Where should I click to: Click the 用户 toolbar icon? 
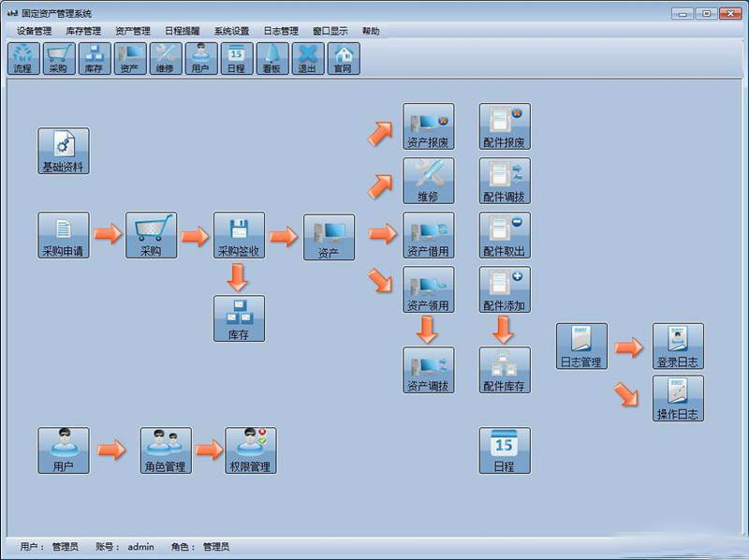pyautogui.click(x=201, y=58)
